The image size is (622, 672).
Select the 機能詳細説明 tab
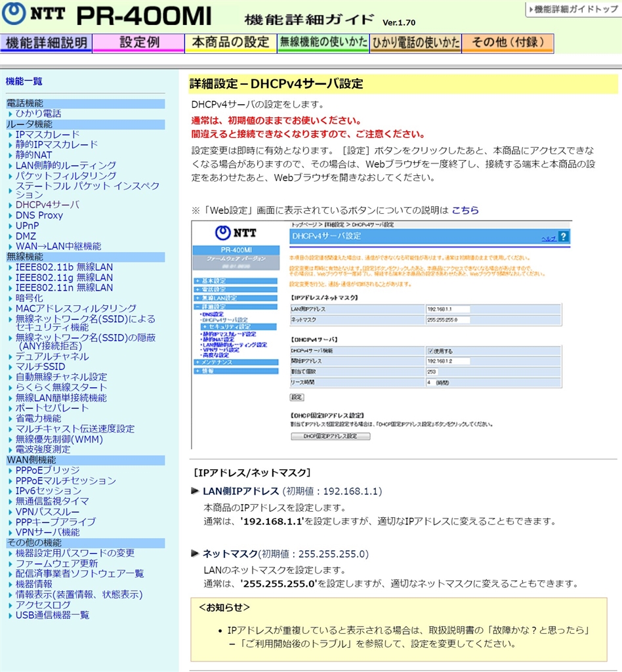pos(47,43)
